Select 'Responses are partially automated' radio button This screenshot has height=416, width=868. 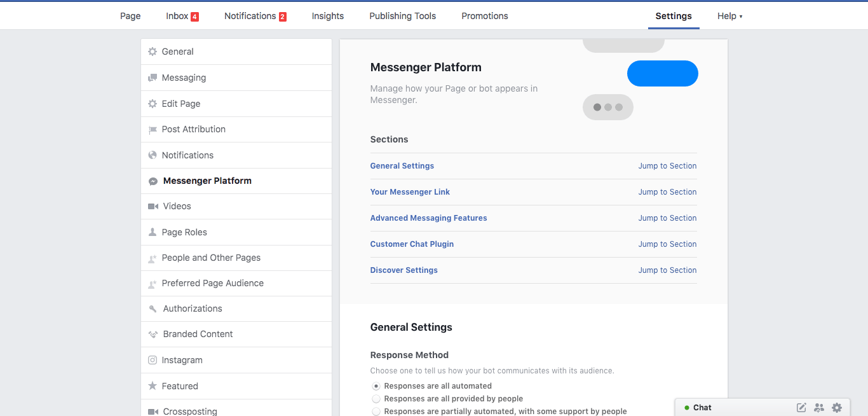tap(376, 412)
